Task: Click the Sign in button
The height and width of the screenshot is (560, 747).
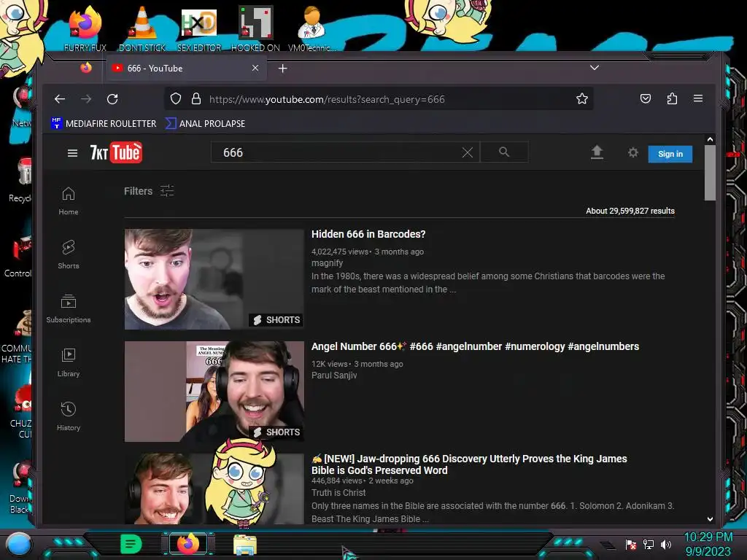Action: pos(670,154)
